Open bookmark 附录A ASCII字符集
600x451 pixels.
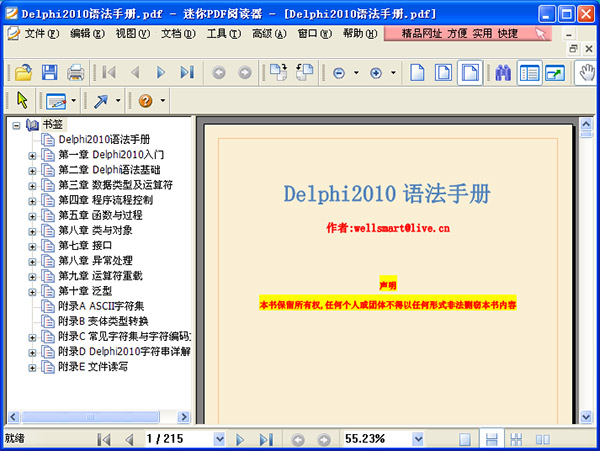coord(101,306)
